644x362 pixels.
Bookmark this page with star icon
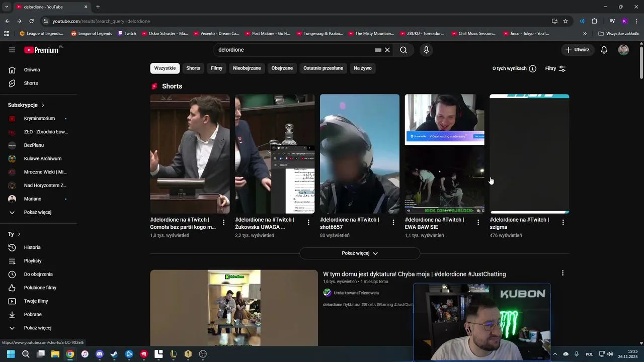[x=566, y=21]
